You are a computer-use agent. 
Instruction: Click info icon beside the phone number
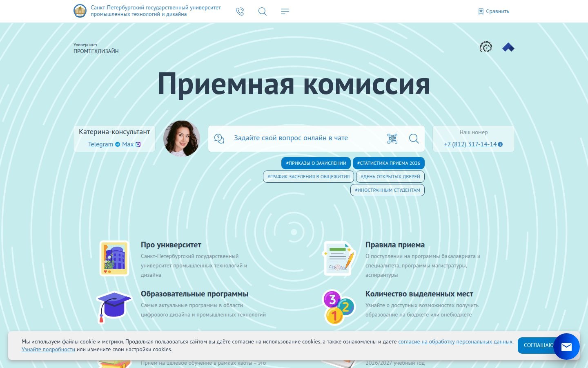[500, 144]
